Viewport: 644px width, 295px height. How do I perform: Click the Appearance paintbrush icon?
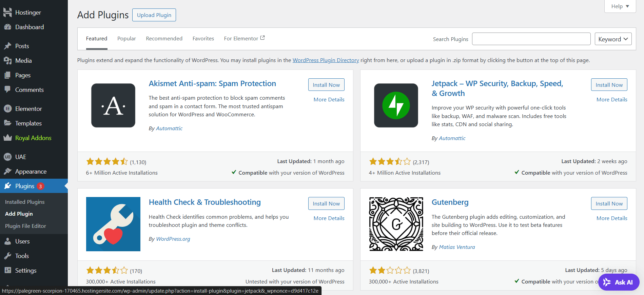7,172
